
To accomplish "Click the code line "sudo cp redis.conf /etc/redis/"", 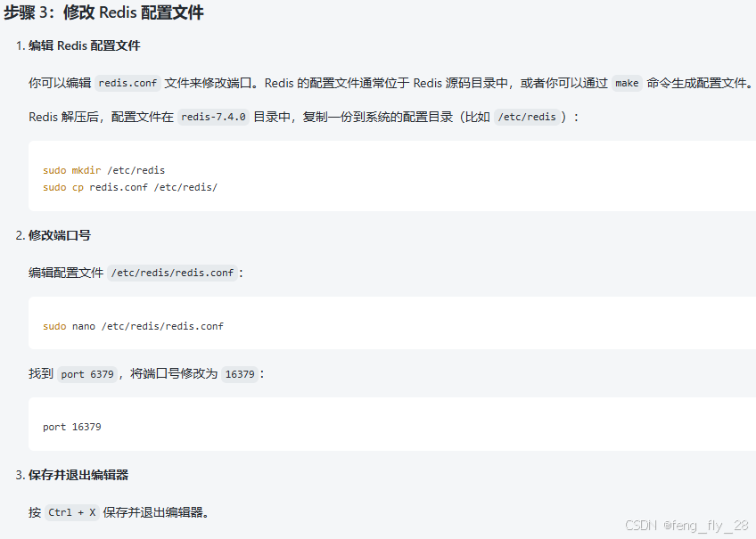I will tap(130, 187).
